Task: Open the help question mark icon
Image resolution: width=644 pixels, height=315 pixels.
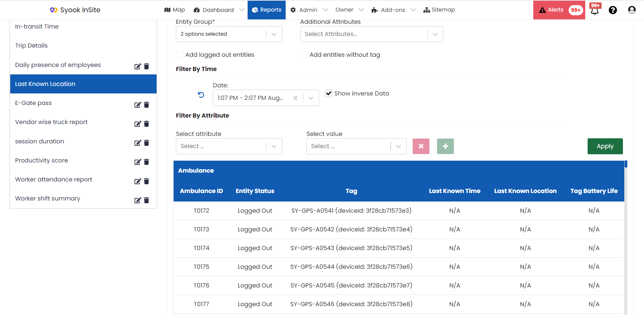Action: click(x=613, y=10)
